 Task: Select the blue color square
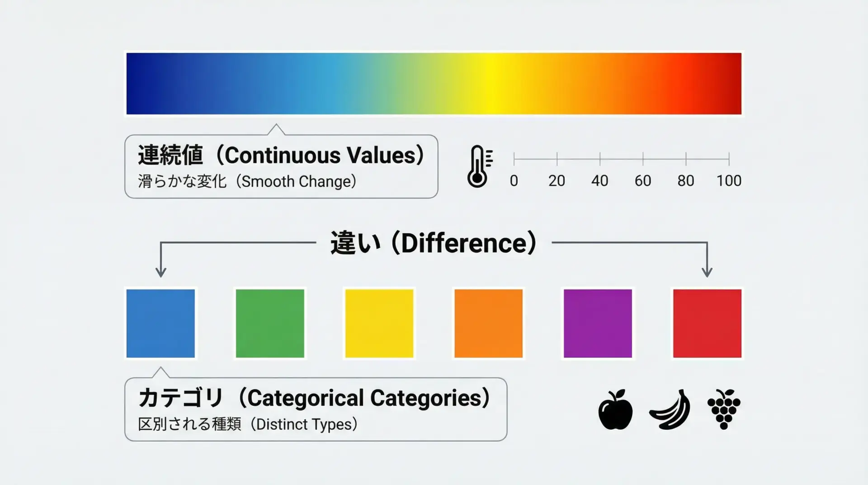(160, 323)
